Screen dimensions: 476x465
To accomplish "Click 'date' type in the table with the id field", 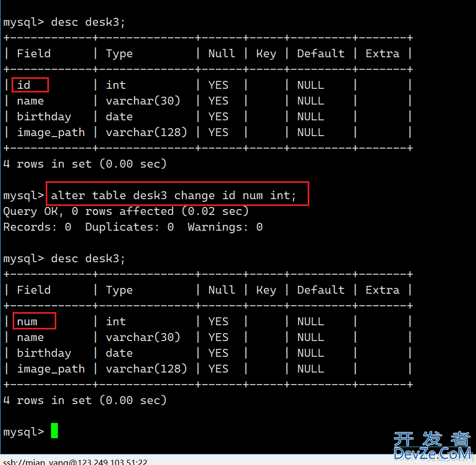I will pos(119,117).
